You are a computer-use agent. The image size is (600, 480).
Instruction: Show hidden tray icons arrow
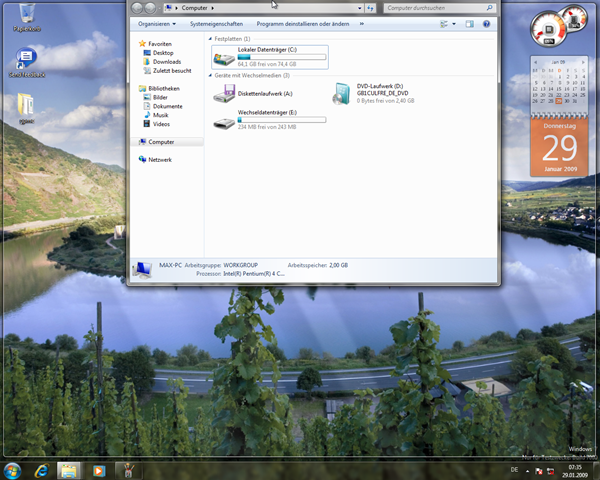[527, 471]
